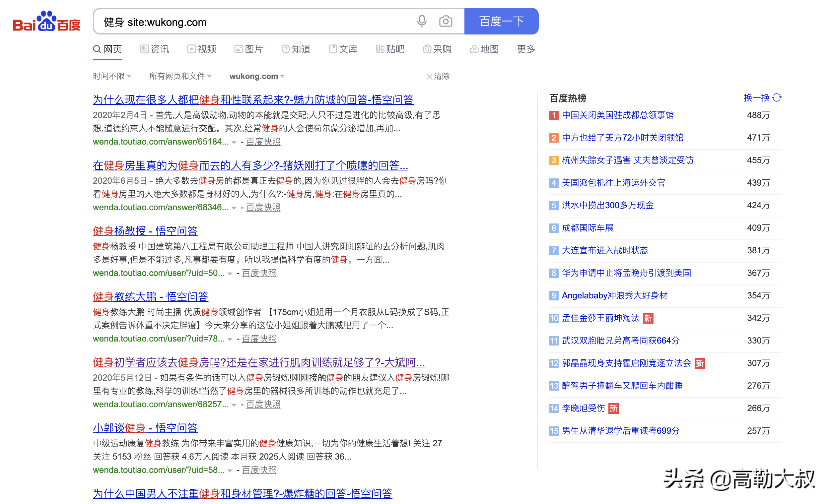830x504 pixels.
Task: Open 百度快照 for answer/65184 result
Action: point(263,142)
